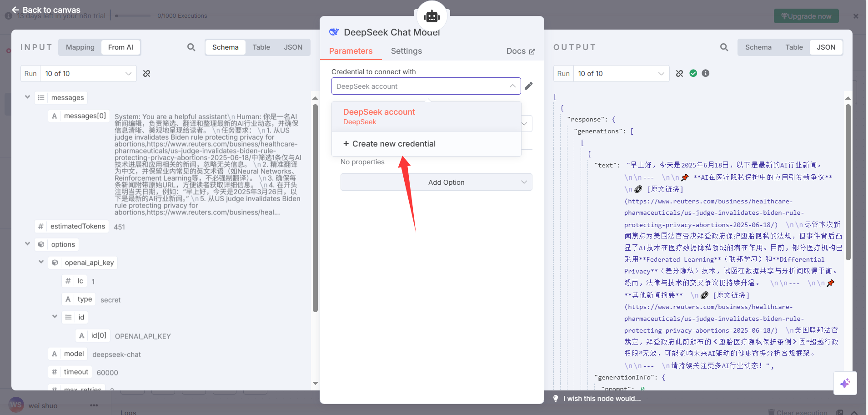Click the unpin icon beside input Run selector
Image resolution: width=868 pixels, height=415 pixels.
[x=146, y=74]
